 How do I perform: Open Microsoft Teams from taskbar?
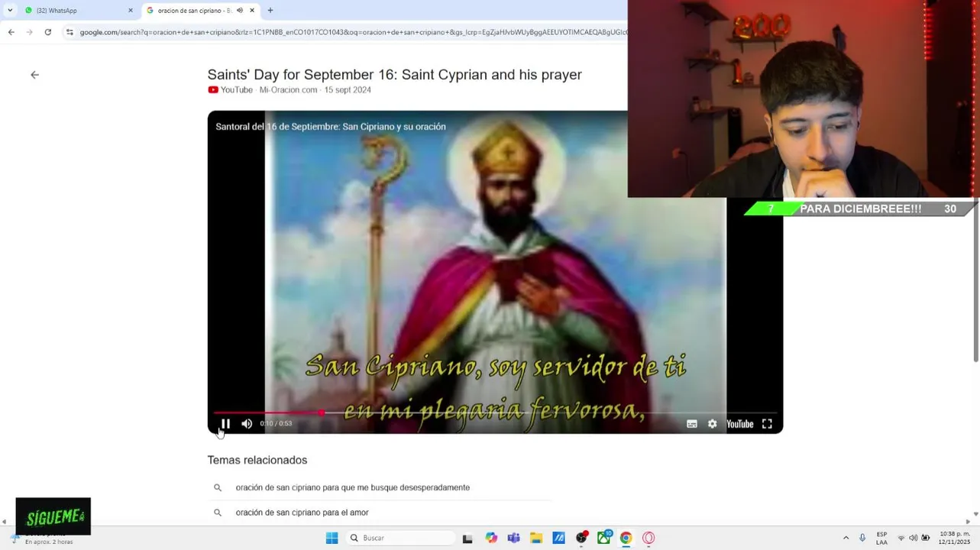coord(513,538)
